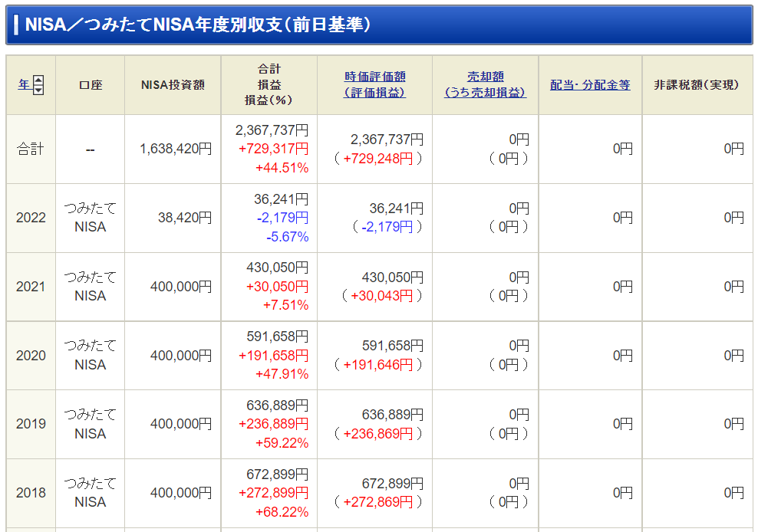Click the total profit percentage +44.51%
This screenshot has height=532, width=758.
282,168
